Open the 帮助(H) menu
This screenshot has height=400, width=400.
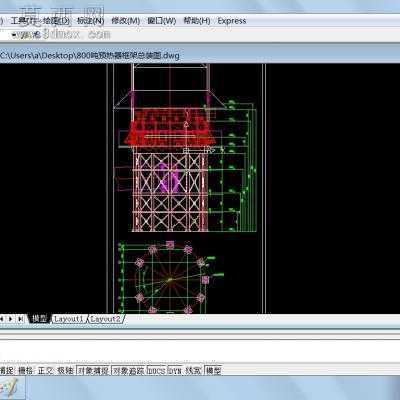point(197,21)
